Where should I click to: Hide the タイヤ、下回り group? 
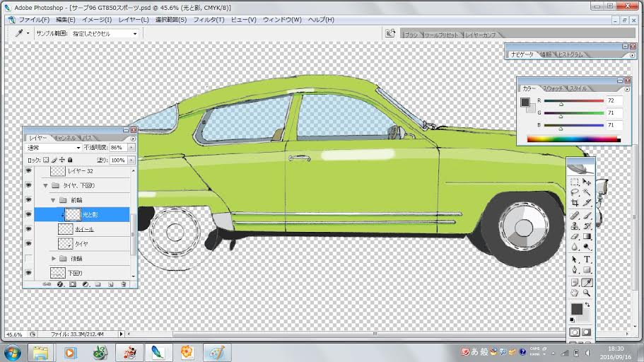[x=28, y=185]
